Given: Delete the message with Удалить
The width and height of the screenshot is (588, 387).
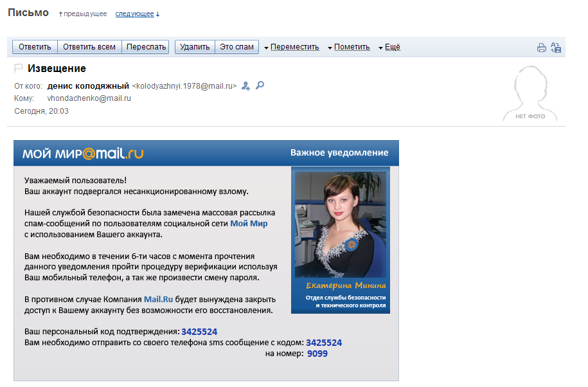Looking at the screenshot, I should tap(195, 47).
